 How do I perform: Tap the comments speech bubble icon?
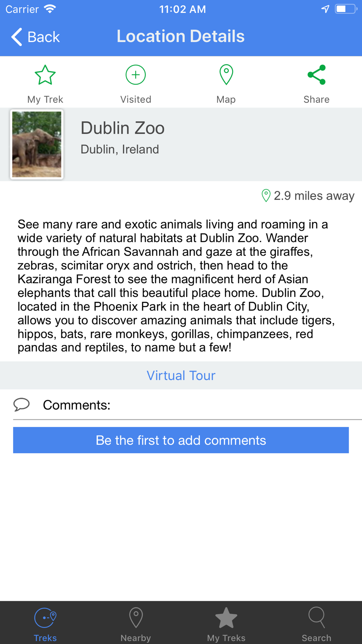point(21,405)
